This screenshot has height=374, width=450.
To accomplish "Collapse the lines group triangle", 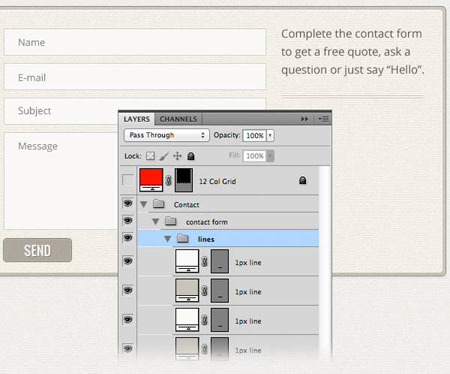I will (x=168, y=239).
